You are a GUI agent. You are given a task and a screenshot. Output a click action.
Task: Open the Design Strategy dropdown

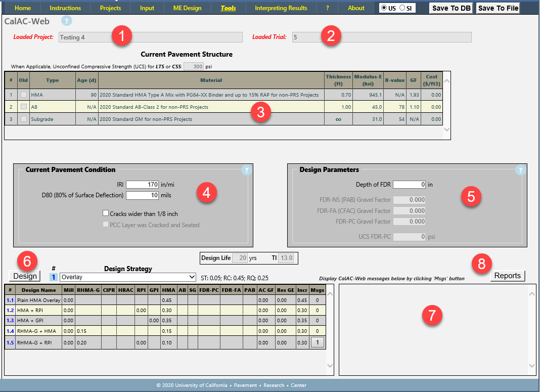click(127, 277)
